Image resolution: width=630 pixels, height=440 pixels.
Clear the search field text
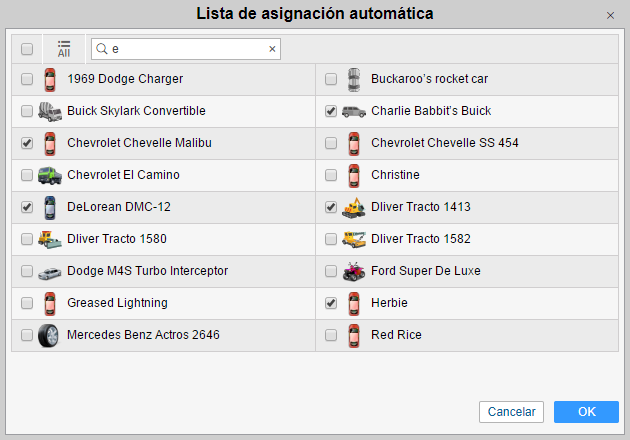coord(272,49)
